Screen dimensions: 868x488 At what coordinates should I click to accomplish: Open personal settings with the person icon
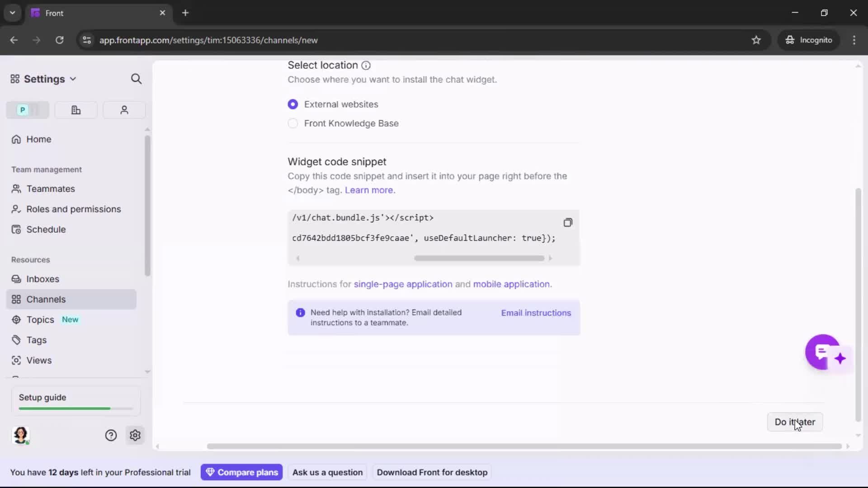[124, 110]
